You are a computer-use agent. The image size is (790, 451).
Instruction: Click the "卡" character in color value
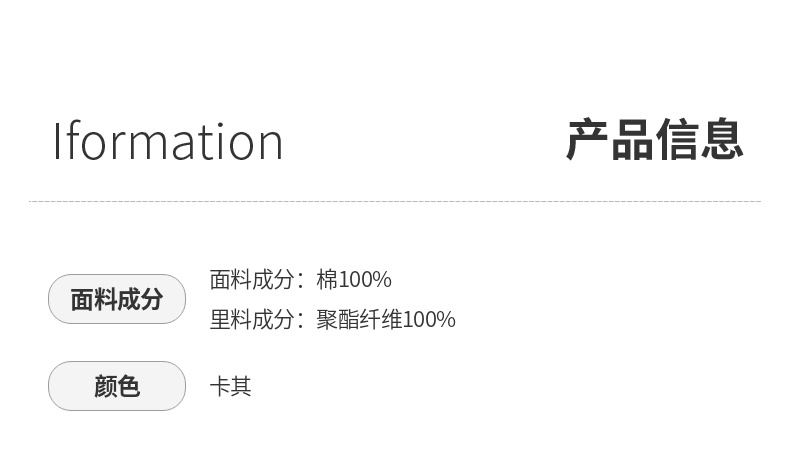[220, 386]
